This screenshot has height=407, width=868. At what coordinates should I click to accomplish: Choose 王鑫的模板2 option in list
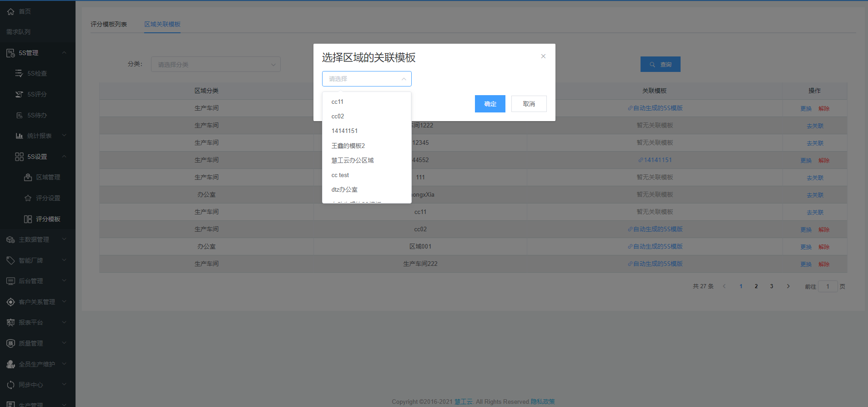348,146
